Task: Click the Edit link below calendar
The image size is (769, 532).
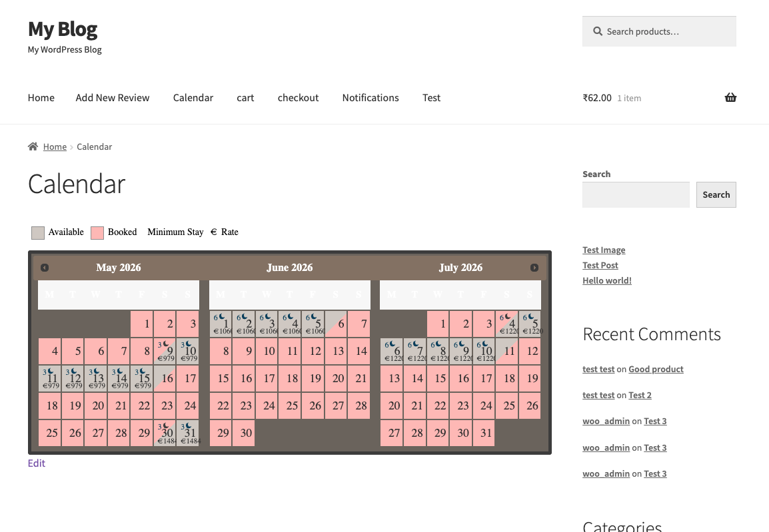Action: (37, 463)
